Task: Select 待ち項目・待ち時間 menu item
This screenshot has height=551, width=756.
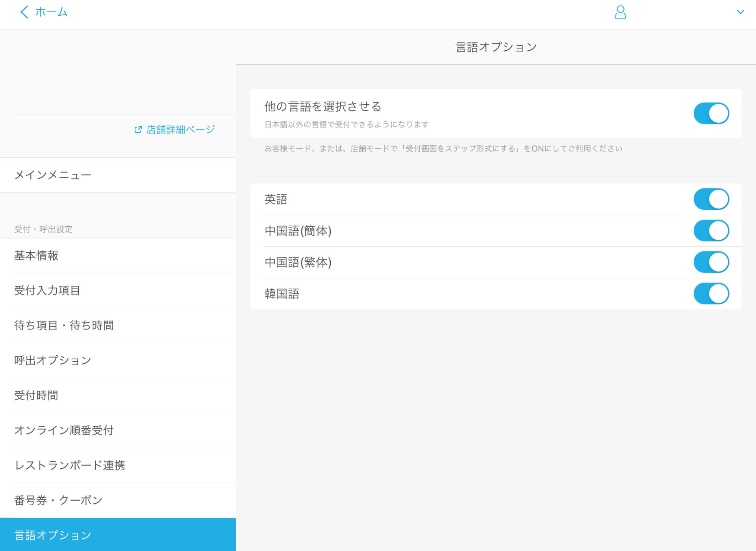Action: [64, 325]
